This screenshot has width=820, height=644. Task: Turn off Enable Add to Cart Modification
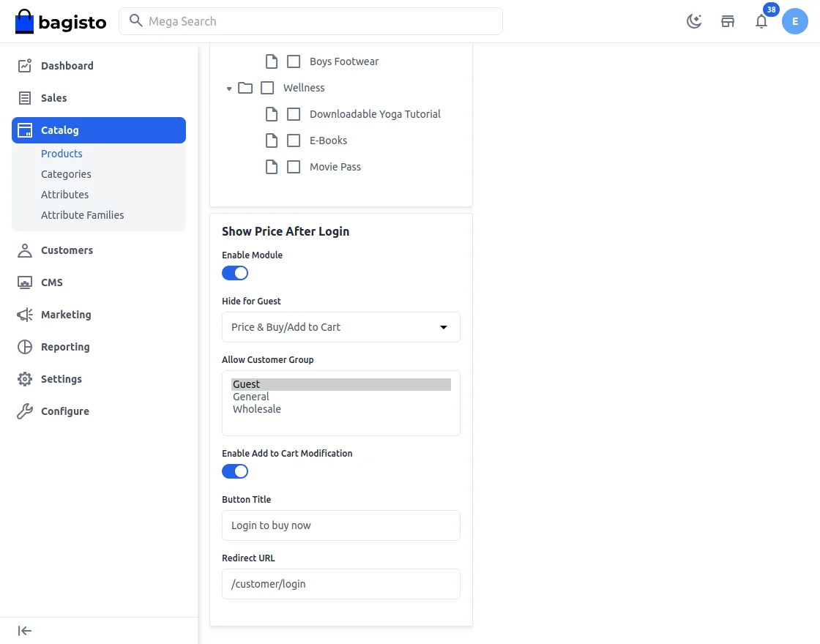pyautogui.click(x=234, y=471)
